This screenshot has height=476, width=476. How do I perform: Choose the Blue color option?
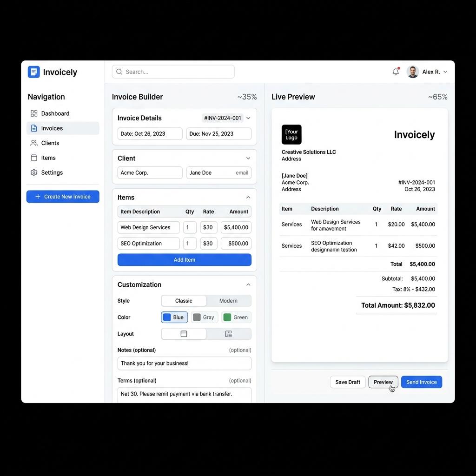(x=174, y=317)
